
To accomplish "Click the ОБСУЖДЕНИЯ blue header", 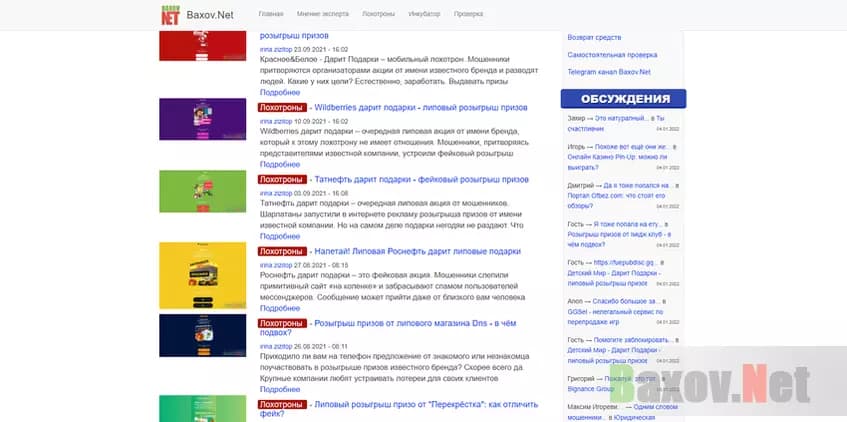I will click(623, 99).
